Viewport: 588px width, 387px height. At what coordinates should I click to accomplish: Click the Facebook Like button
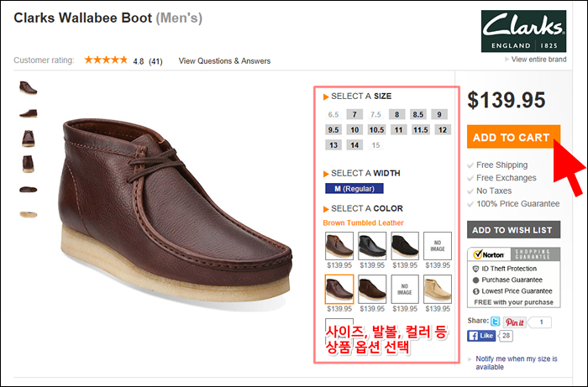(481, 336)
